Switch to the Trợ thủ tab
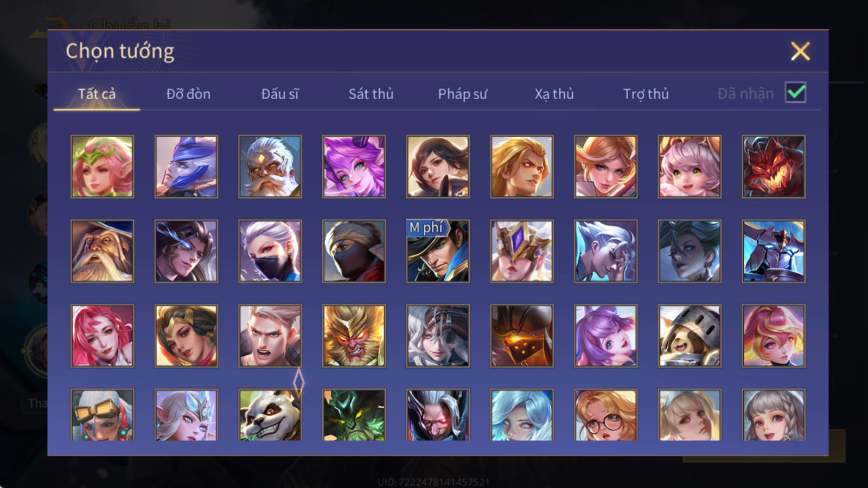 point(646,94)
